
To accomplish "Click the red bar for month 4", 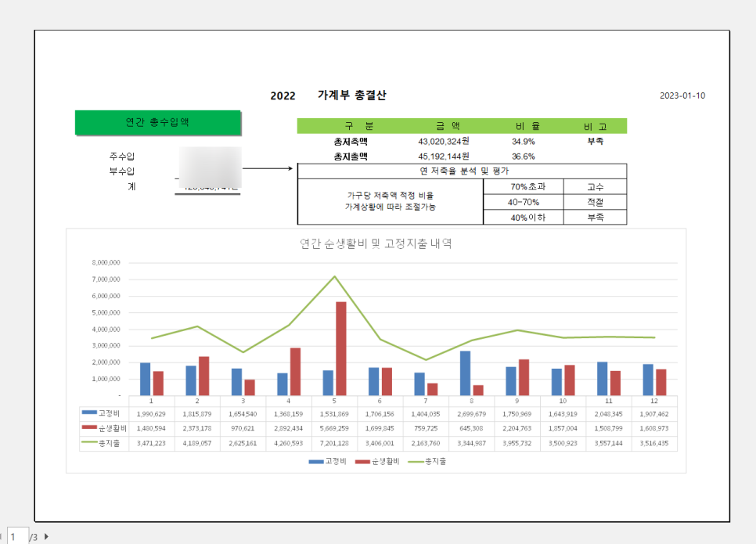I will 295,372.
